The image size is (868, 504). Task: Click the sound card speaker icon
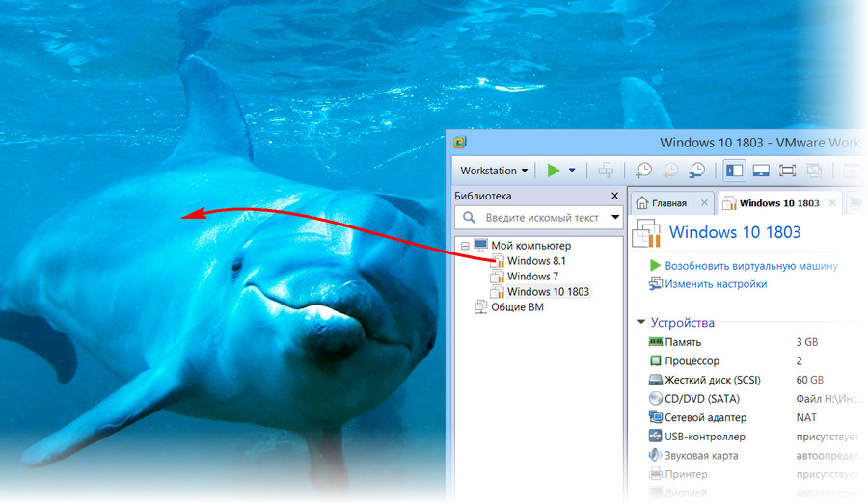click(x=656, y=455)
